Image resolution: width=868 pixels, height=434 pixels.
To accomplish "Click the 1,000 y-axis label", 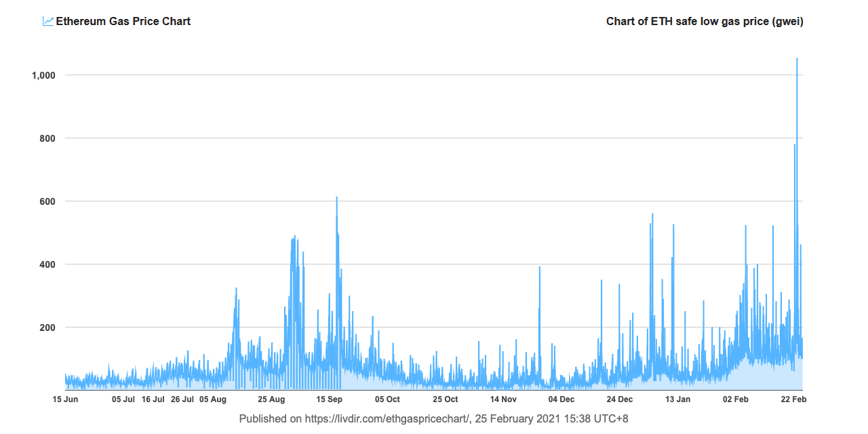I will pos(43,75).
